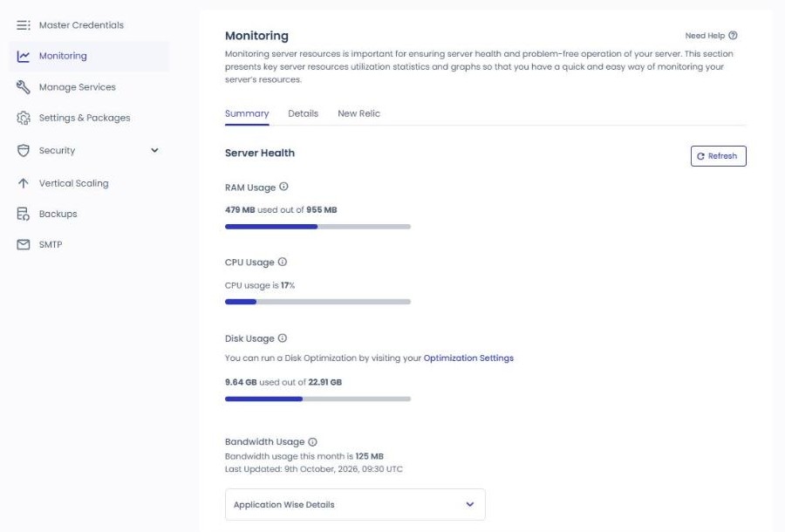Click the Master Credentials list icon
Viewport: 785px width, 532px height.
pyautogui.click(x=23, y=25)
